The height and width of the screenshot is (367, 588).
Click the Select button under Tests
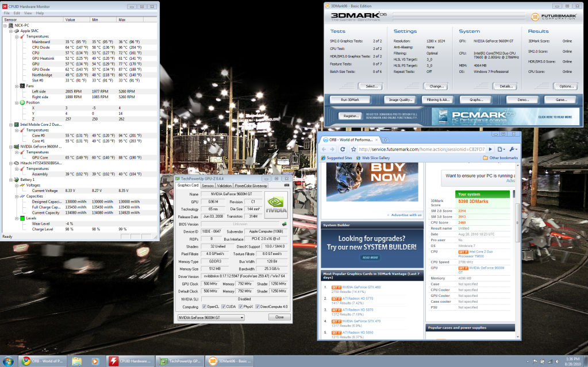(371, 86)
